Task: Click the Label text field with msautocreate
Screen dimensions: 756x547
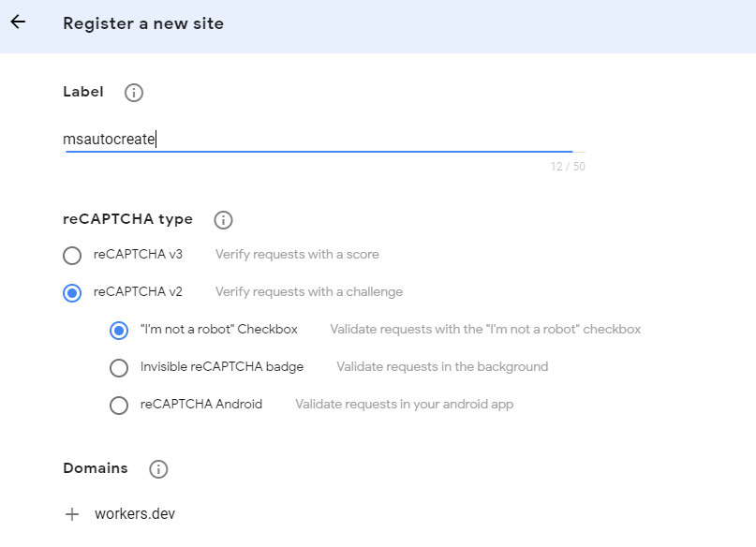Action: (x=319, y=140)
